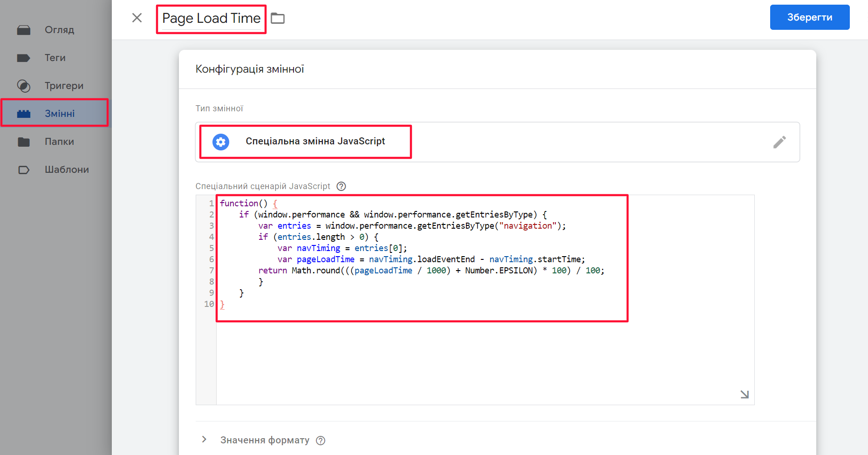The image size is (868, 455).
Task: Click the gear icon on the JavaScript variable card
Action: tap(220, 142)
